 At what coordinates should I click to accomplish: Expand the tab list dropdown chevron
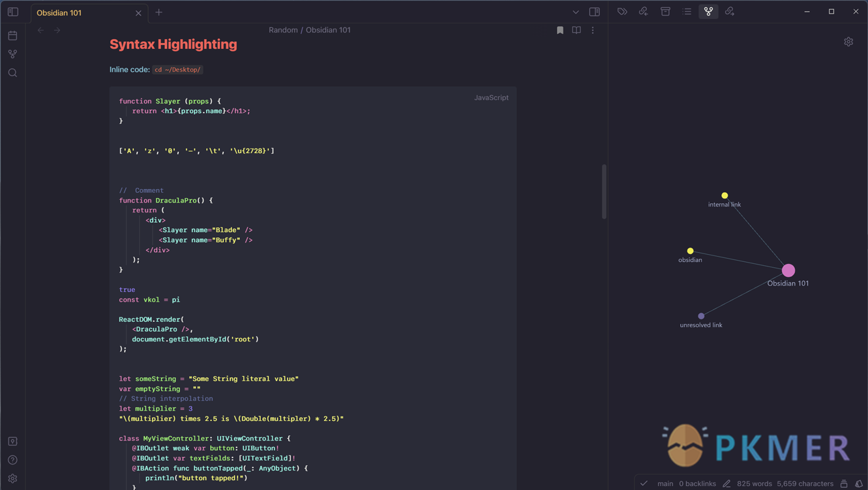[575, 12]
